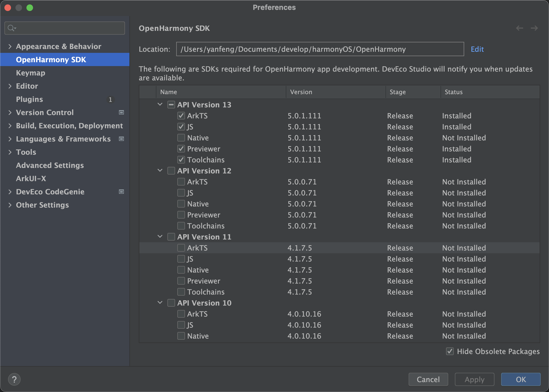The height and width of the screenshot is (392, 549).
Task: Expand Appearance & Behavior settings
Action: (10, 46)
